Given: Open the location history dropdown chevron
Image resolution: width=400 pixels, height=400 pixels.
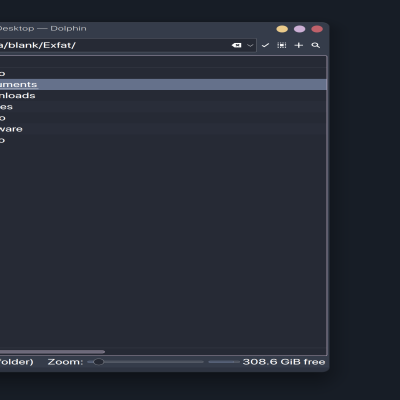Looking at the screenshot, I should coord(250,45).
